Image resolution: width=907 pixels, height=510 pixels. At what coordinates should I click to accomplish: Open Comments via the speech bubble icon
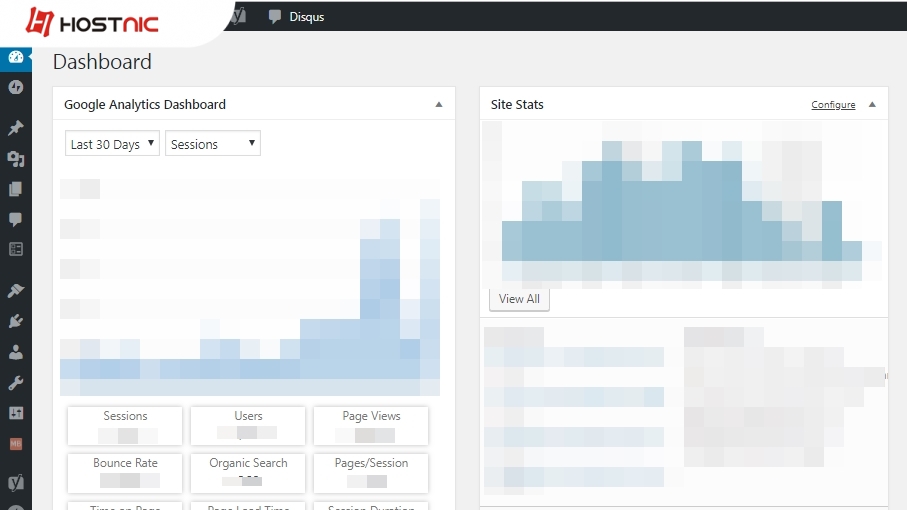click(x=16, y=219)
